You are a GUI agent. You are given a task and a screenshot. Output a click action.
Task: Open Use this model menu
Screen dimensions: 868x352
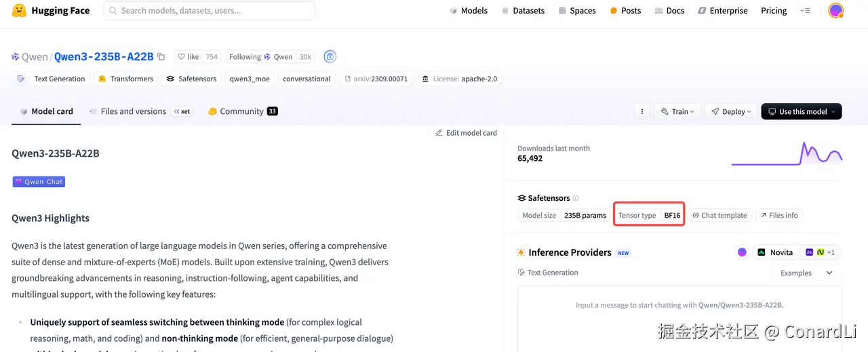tap(801, 112)
